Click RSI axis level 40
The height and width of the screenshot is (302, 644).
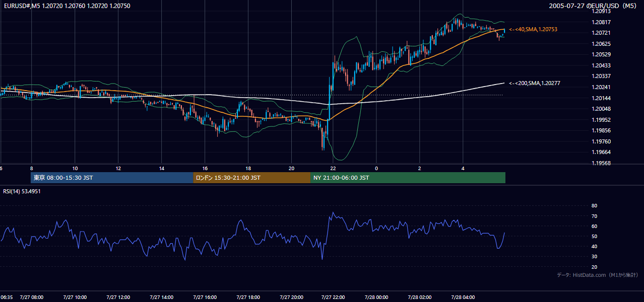pyautogui.click(x=595, y=247)
